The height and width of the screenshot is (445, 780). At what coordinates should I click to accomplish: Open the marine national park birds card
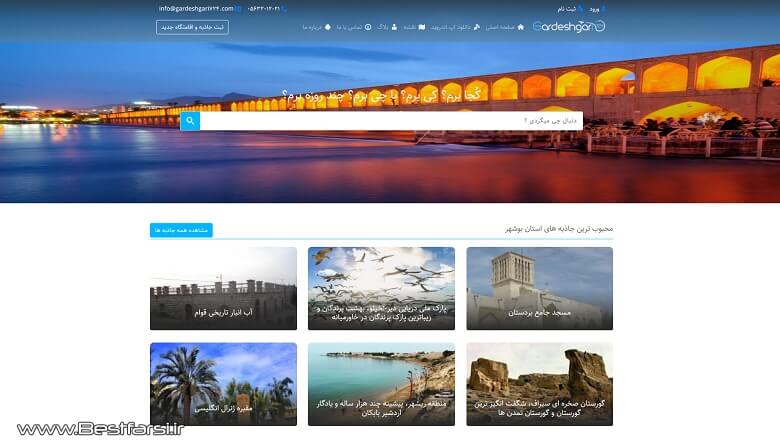tap(381, 288)
